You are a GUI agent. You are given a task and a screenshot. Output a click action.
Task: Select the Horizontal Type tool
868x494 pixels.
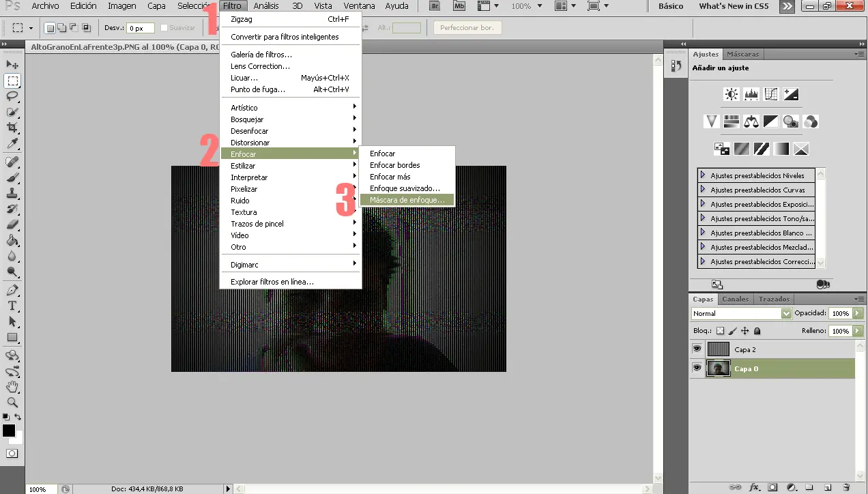coord(12,306)
